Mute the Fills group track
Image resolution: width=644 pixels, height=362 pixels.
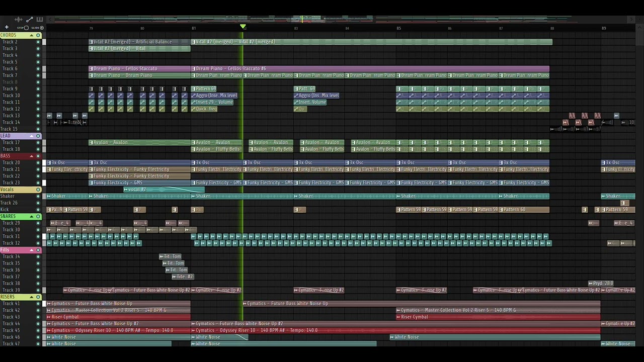[x=38, y=250]
